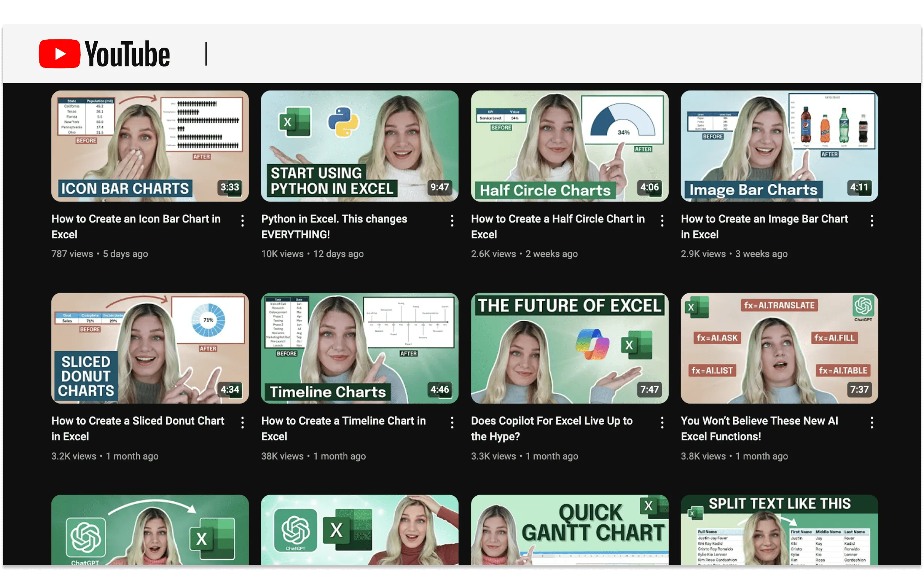
Task: Open the Image Bar Charts thumbnail
Action: (x=780, y=146)
